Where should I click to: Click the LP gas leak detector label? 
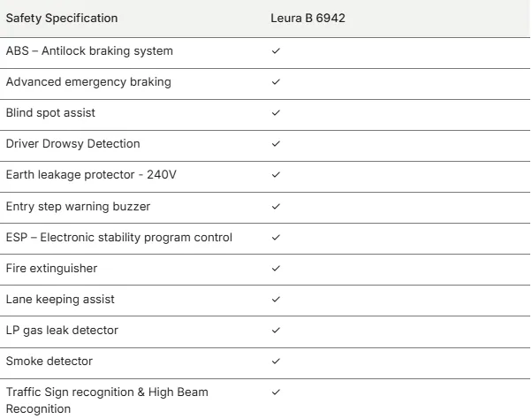pyautogui.click(x=62, y=331)
